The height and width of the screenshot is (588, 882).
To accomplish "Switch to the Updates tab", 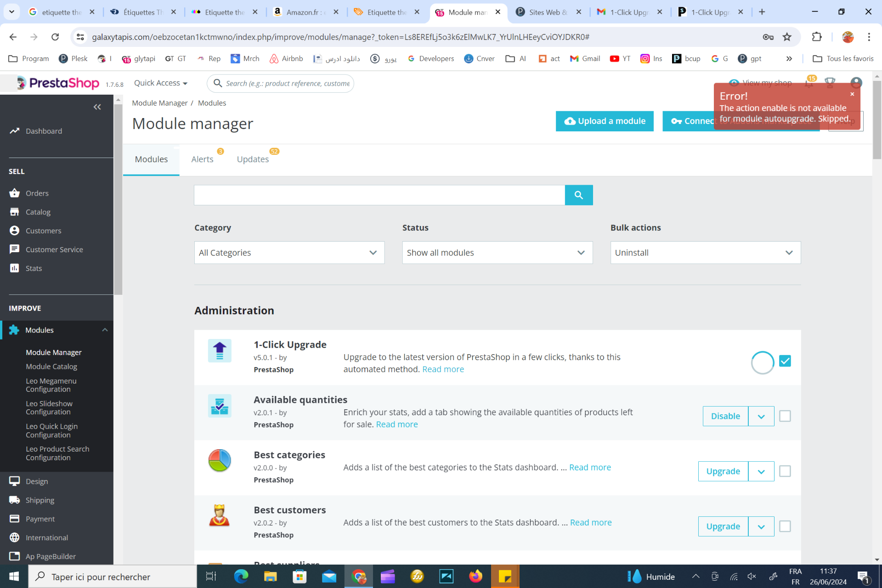I will [253, 159].
